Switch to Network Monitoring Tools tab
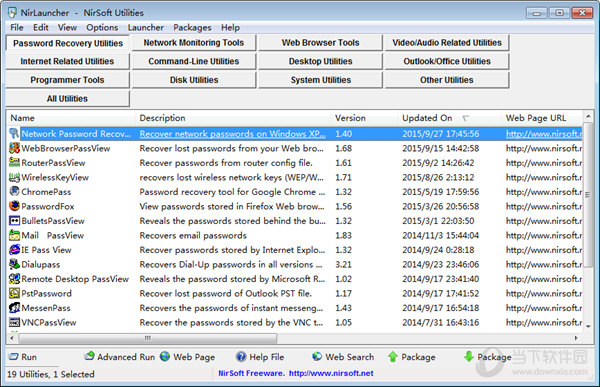600x387 pixels. pos(194,42)
